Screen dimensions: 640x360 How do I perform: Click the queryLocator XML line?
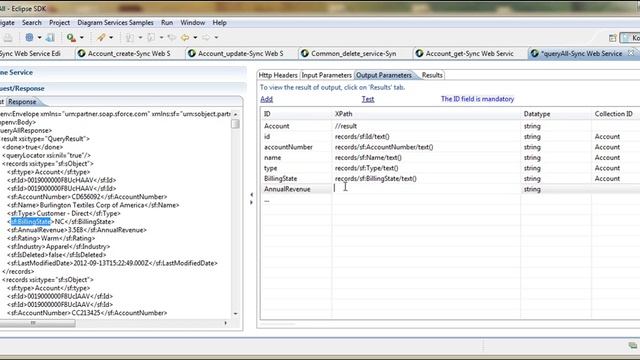pos(47,155)
